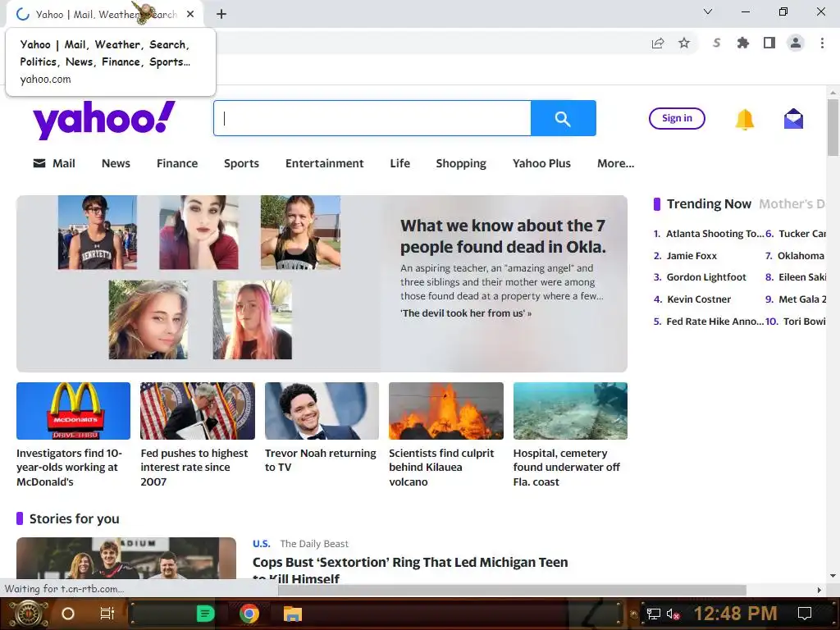The image size is (840, 630).
Task: Go to the Finance section
Action: [x=177, y=163]
